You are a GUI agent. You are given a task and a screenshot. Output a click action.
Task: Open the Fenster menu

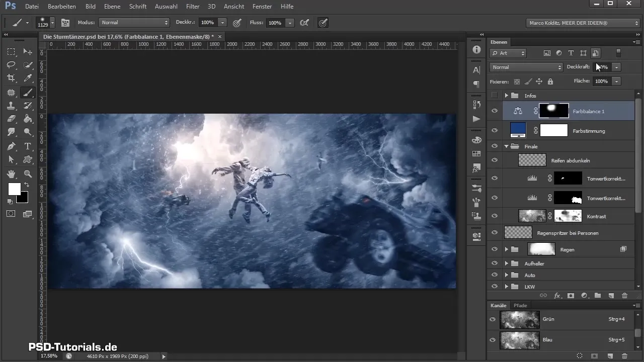tap(262, 7)
